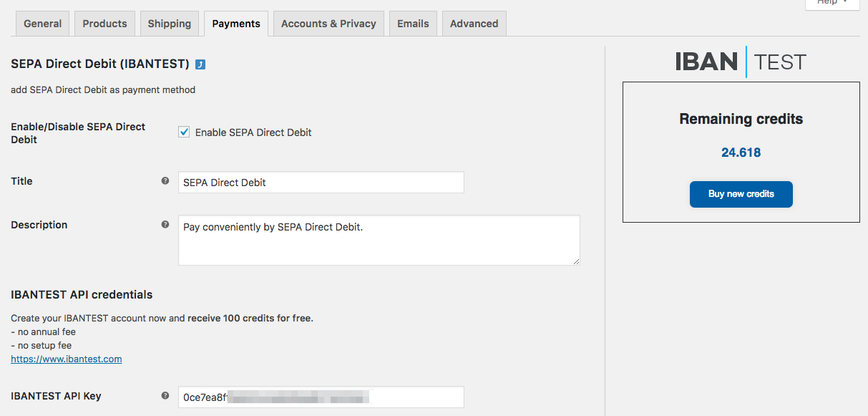
Task: Select the Payments tab
Action: coord(236,24)
